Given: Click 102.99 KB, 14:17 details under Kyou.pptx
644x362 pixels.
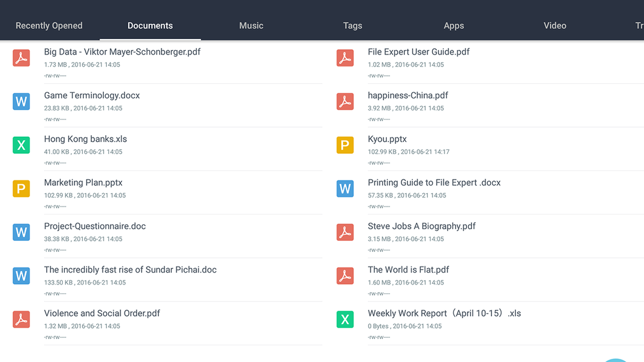Looking at the screenshot, I should tap(408, 152).
